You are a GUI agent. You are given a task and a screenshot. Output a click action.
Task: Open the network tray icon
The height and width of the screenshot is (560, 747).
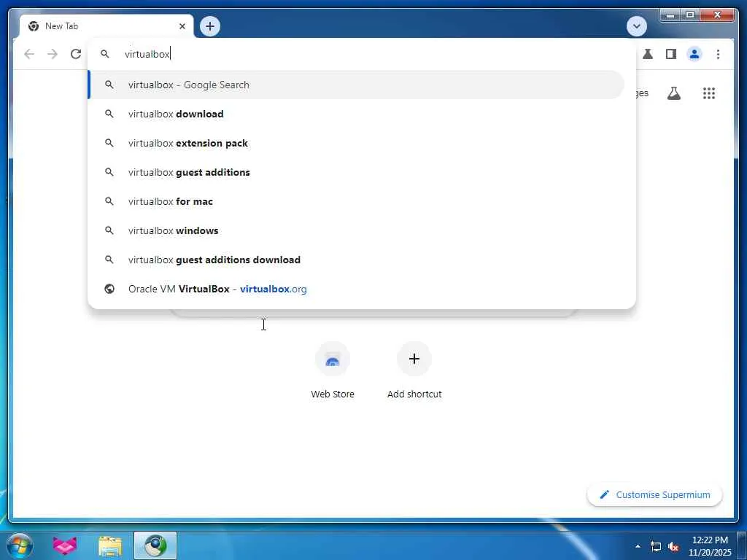coord(656,547)
